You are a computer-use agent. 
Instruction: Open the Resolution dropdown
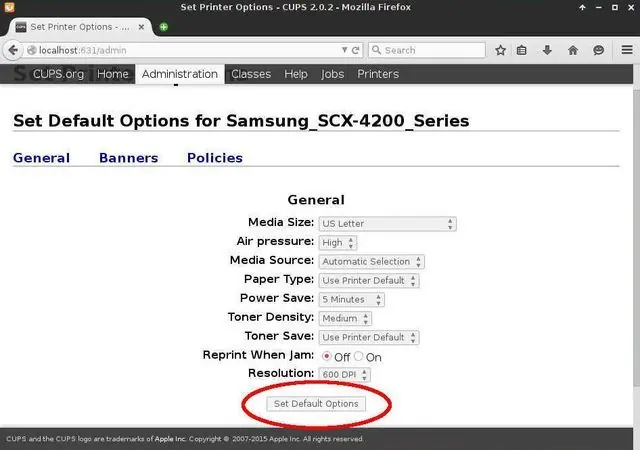point(344,374)
